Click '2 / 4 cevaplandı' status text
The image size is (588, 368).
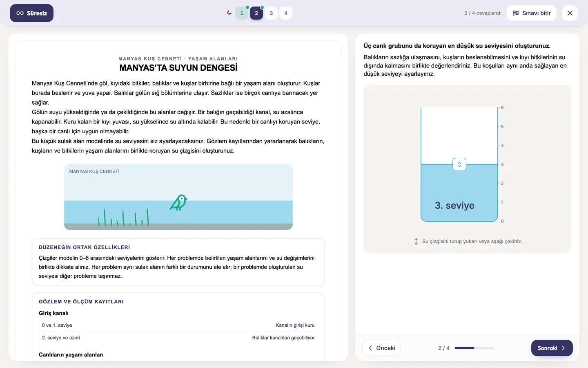[483, 13]
